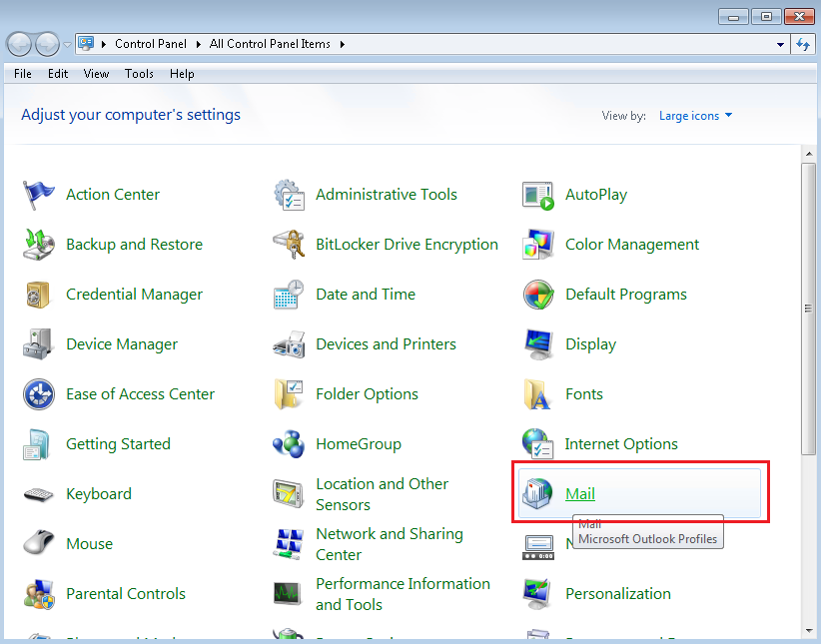Open the Edit menu
Viewport: 821px width, 644px height.
(x=58, y=74)
